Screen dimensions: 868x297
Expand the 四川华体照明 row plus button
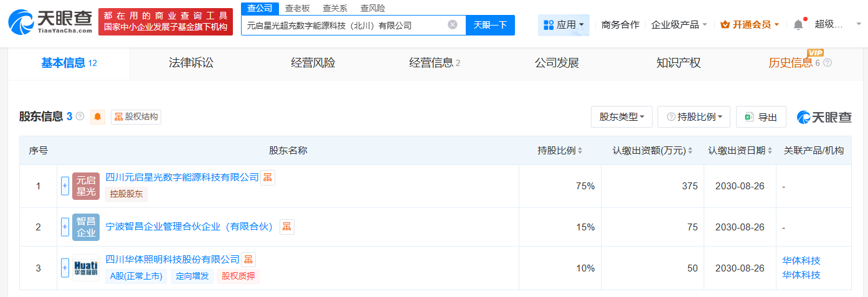65,268
